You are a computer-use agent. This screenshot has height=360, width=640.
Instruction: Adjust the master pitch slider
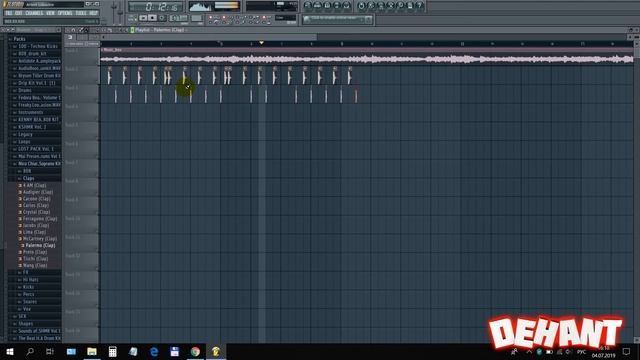(120, 12)
